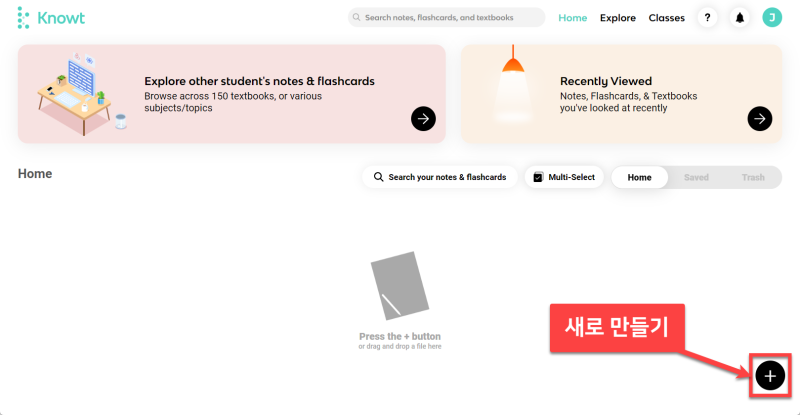The image size is (800, 415).
Task: Open Explore in the top navigation
Action: pyautogui.click(x=618, y=18)
